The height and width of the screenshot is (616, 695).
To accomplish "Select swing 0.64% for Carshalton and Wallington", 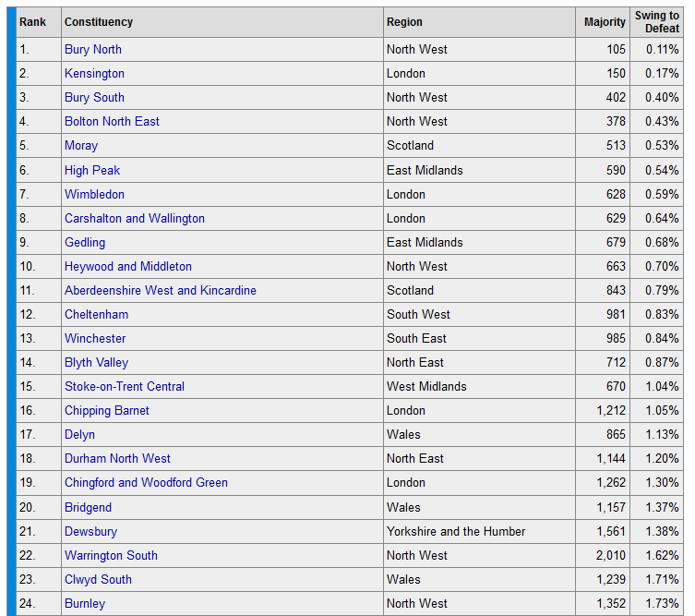I will pyautogui.click(x=662, y=218).
